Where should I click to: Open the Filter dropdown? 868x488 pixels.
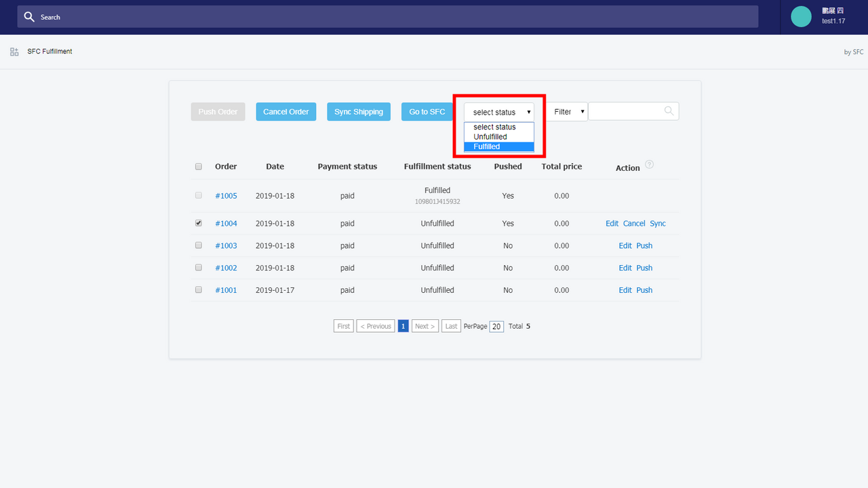[567, 112]
